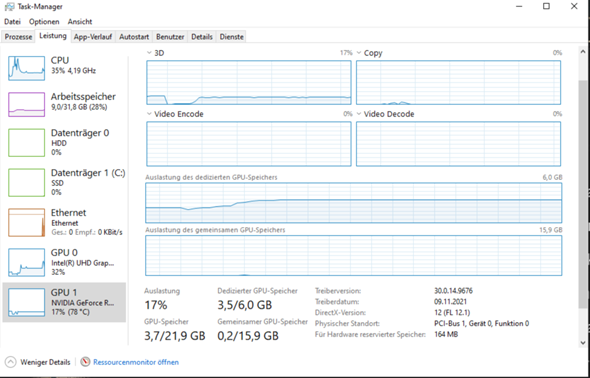Select the Datenträger 1 (C:) SSD entry

tap(65, 182)
